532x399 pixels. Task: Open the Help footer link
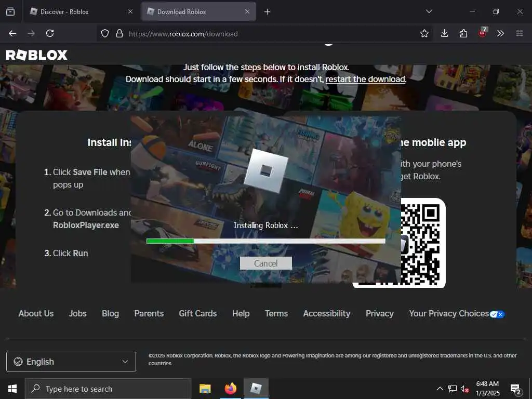241,313
